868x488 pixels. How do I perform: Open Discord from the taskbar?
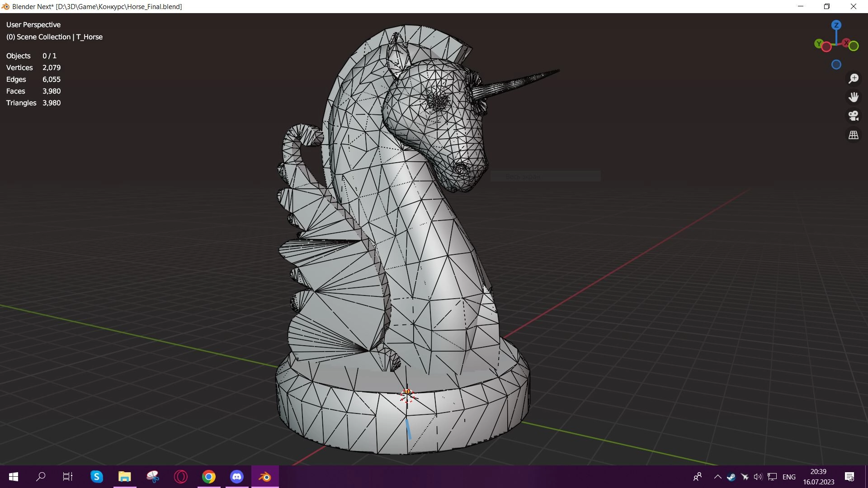237,477
